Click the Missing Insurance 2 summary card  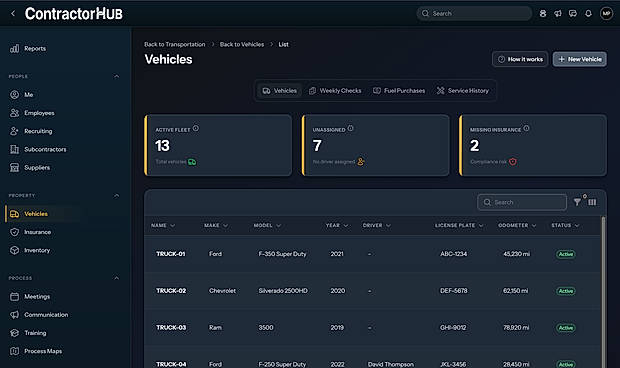tap(533, 145)
